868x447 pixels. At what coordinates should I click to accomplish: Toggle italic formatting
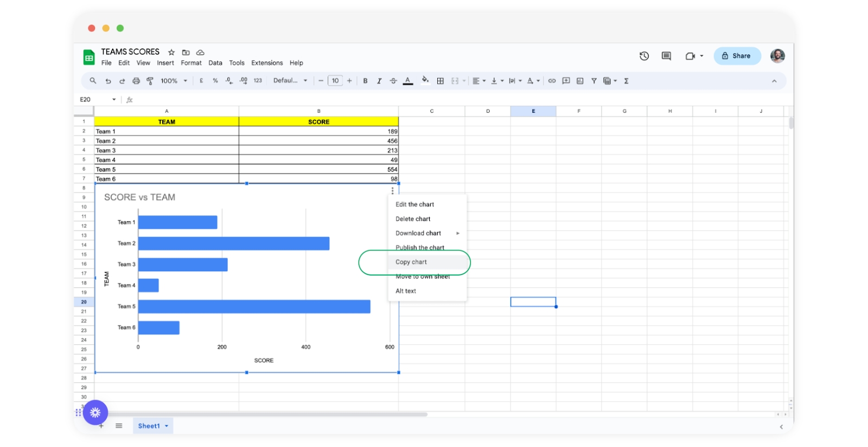point(379,81)
